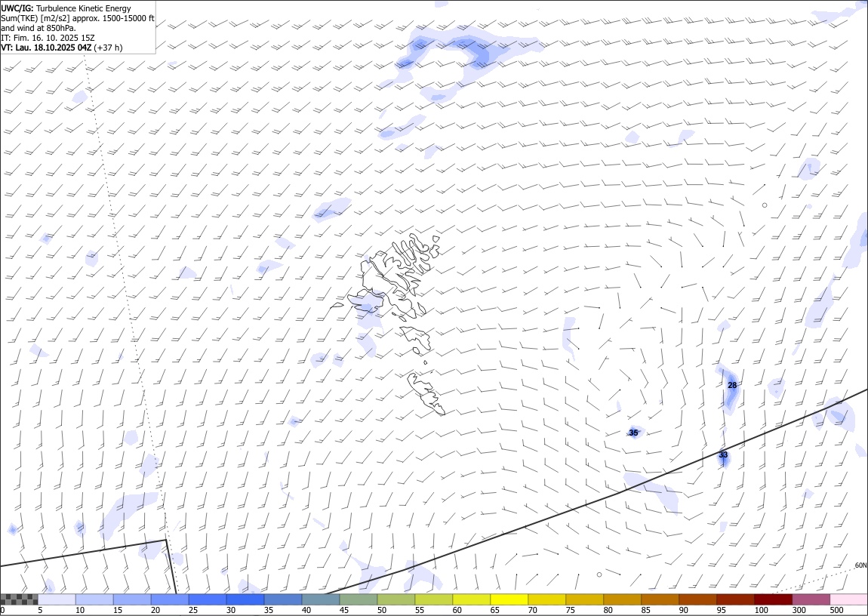Click the 15-20 legend color swatch
This screenshot has height=616, width=868.
pos(132,599)
